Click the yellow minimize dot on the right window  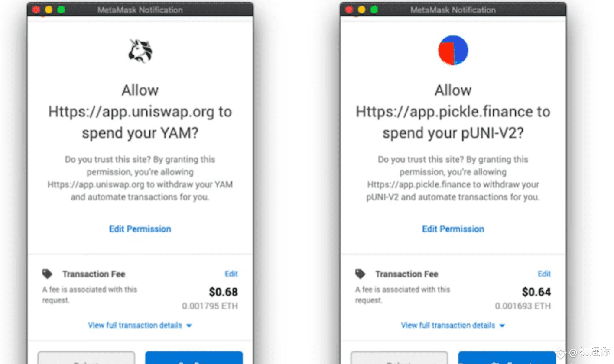click(361, 10)
